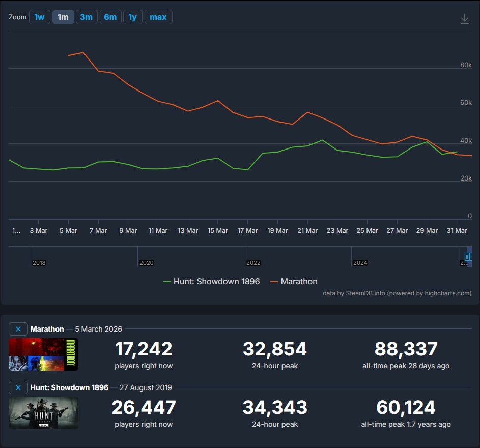Click the 3 Mar x-axis label

[x=39, y=230]
